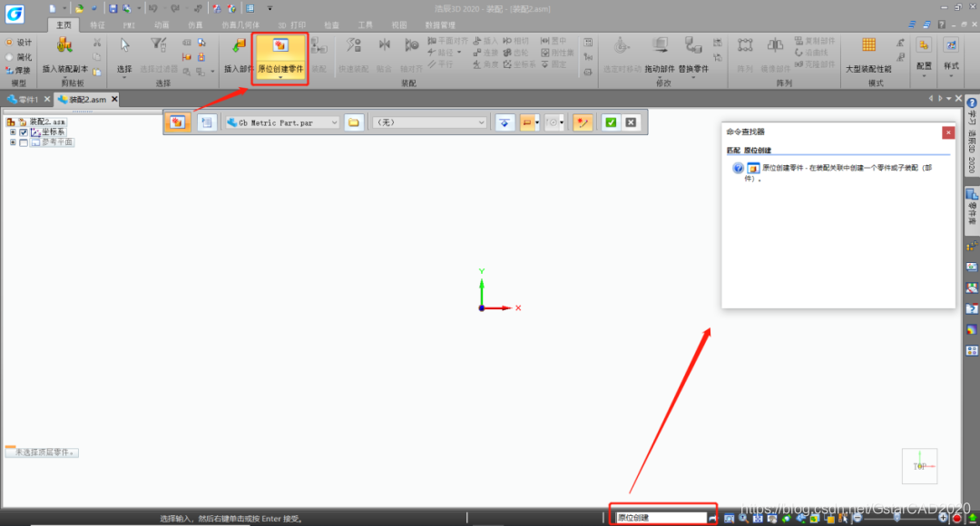
Task: Click create-in-place button on command bar
Action: pos(178,122)
